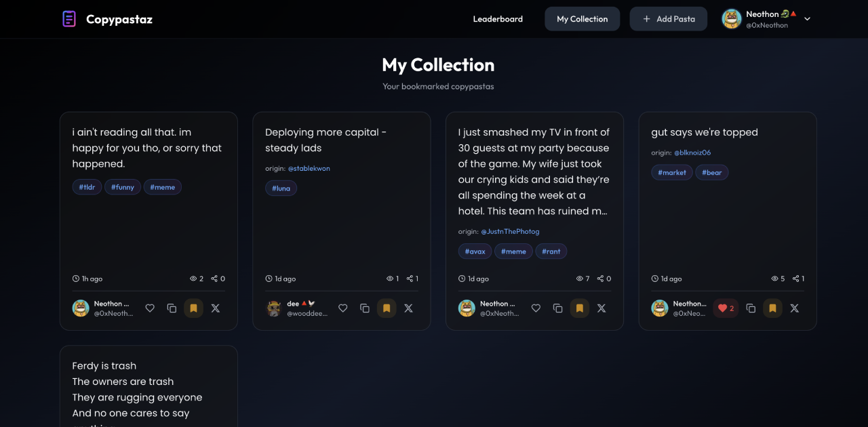
Task: Select the #tldr tag
Action: 87,187
